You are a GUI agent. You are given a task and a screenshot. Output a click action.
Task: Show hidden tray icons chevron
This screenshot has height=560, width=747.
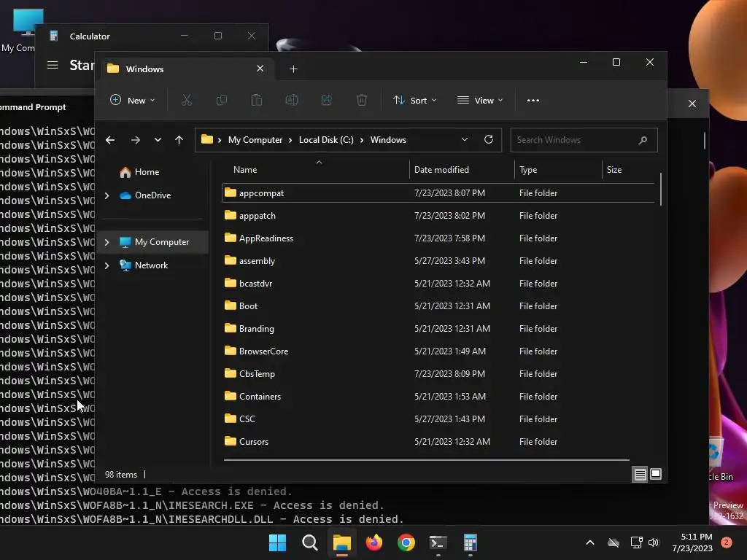coord(589,542)
